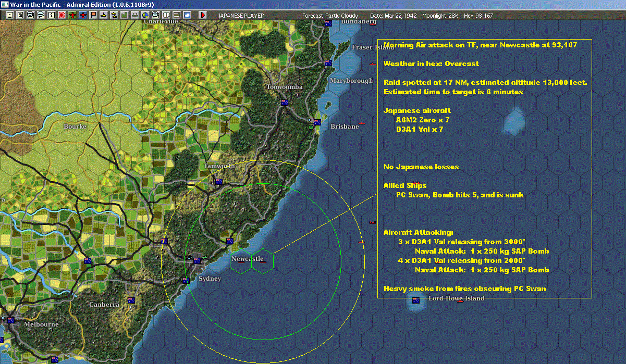Select the Australian flag base at Newcastle
Screen dimensions: 626x364
[229, 241]
